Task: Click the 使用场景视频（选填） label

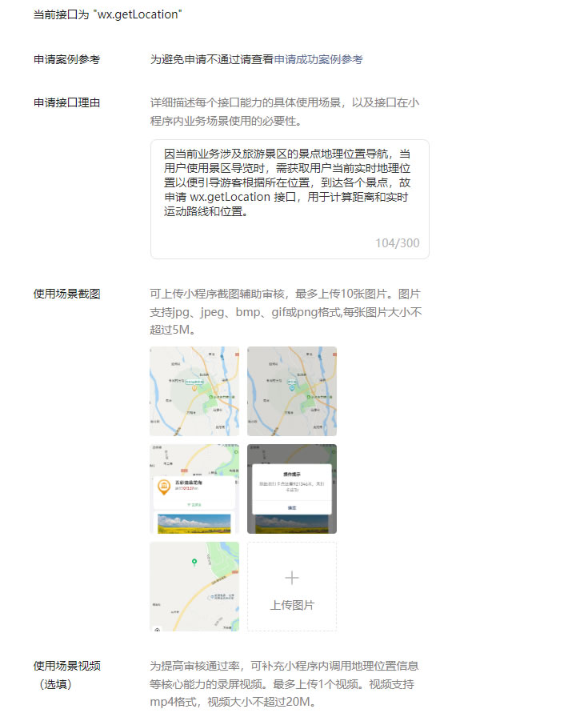Action: tap(67, 675)
